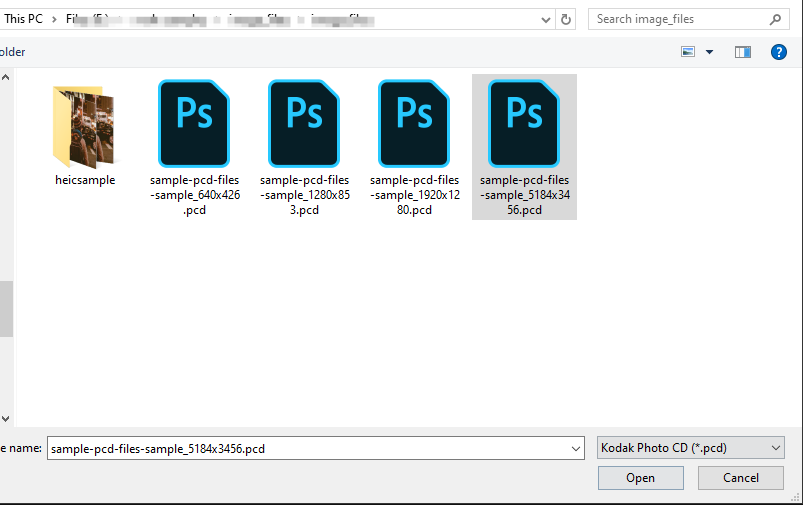803x505 pixels.
Task: Open the Kodak Photo CD file type dropdown
Action: [690, 448]
